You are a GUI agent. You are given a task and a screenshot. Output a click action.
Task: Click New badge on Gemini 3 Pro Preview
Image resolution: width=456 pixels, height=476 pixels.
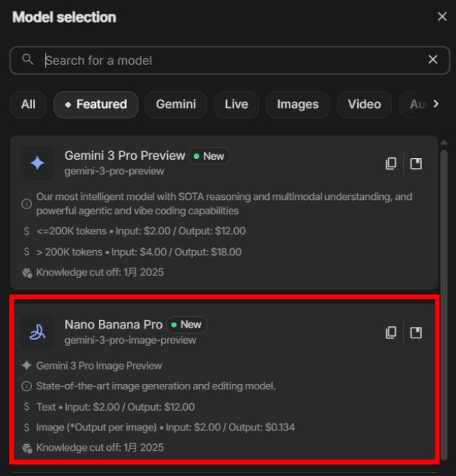click(209, 156)
